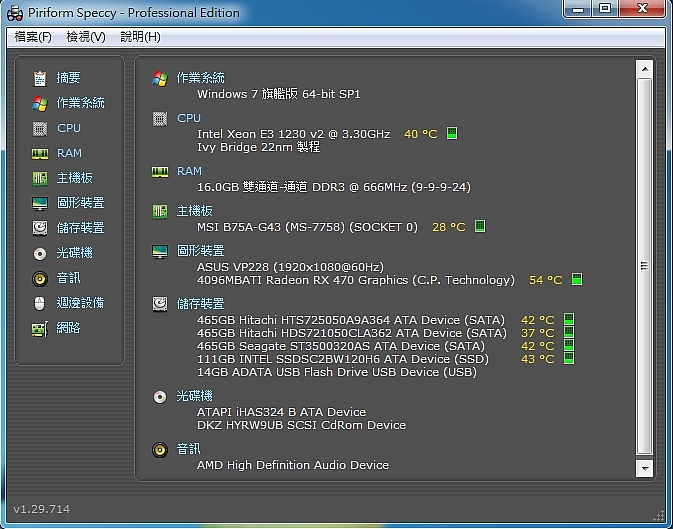
Task: Click green temperature indicator next to CPU 40 °C
Action: [x=452, y=133]
